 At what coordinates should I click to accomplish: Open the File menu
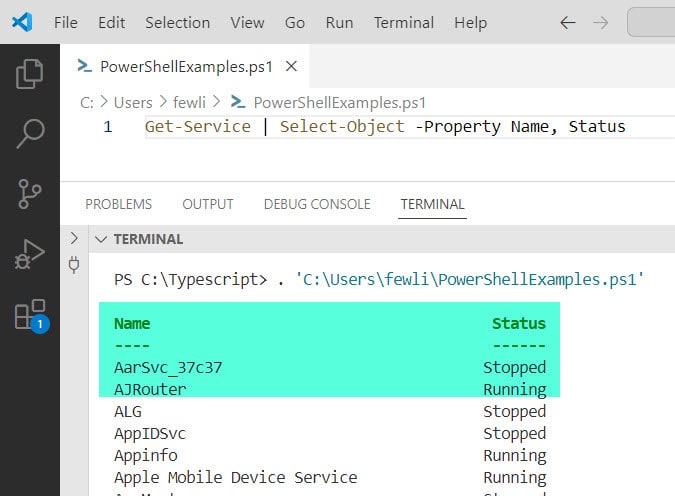66,22
